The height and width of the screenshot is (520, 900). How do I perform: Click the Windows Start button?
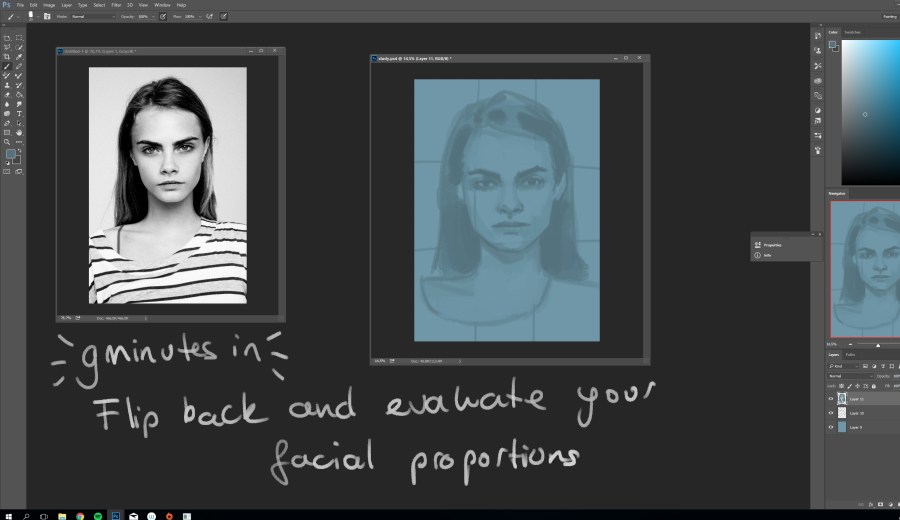coord(8,514)
